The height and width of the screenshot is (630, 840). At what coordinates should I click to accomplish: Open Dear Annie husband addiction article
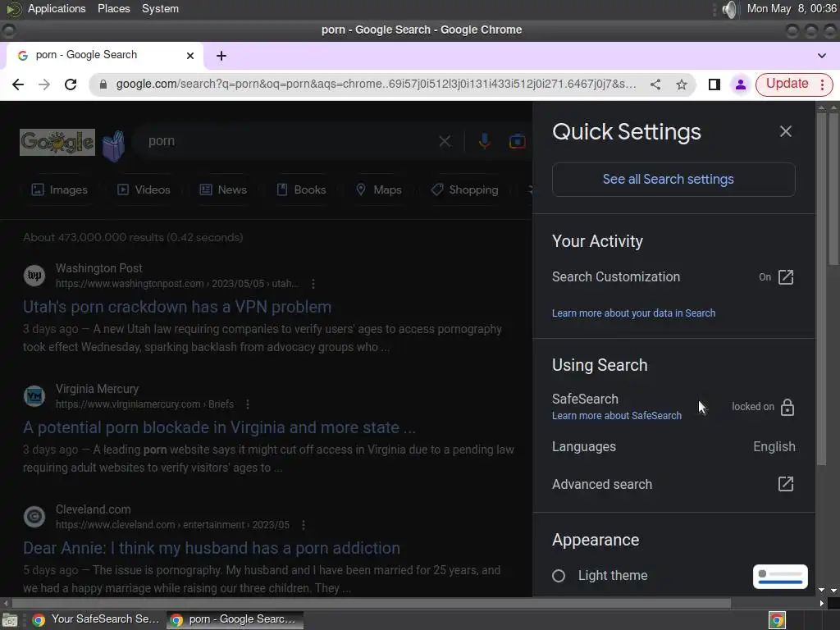coord(212,548)
